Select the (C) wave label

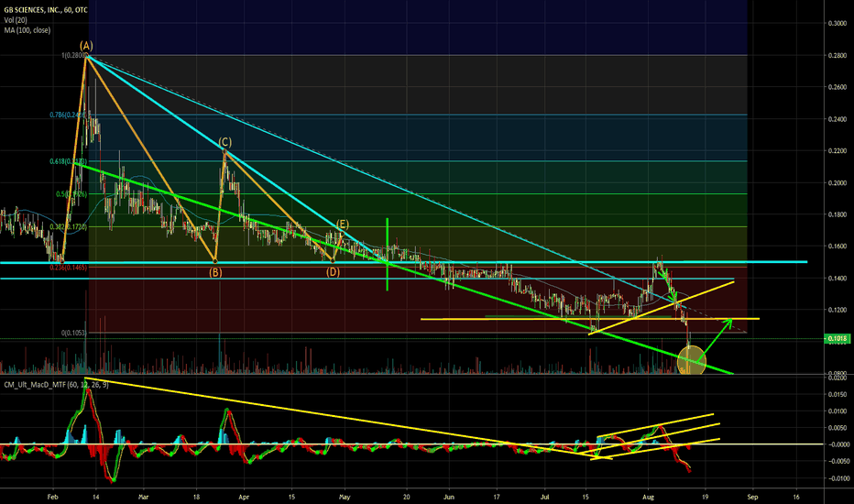(224, 142)
